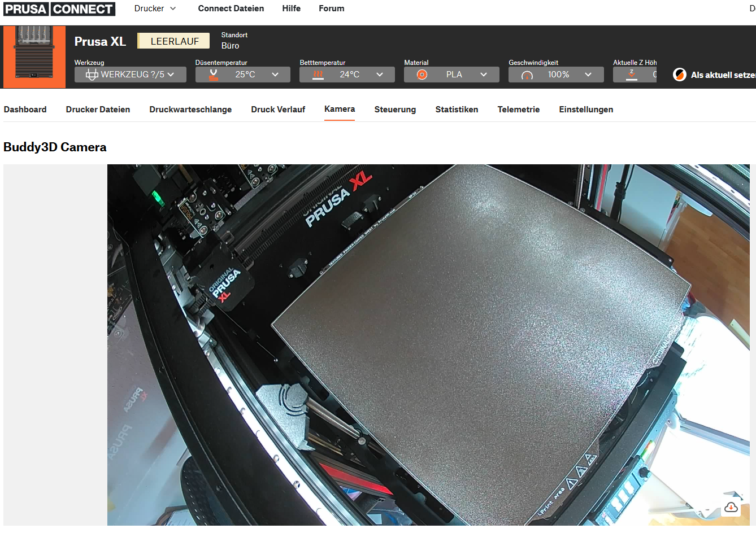
Task: Go to Connect Dateien
Action: pos(231,8)
